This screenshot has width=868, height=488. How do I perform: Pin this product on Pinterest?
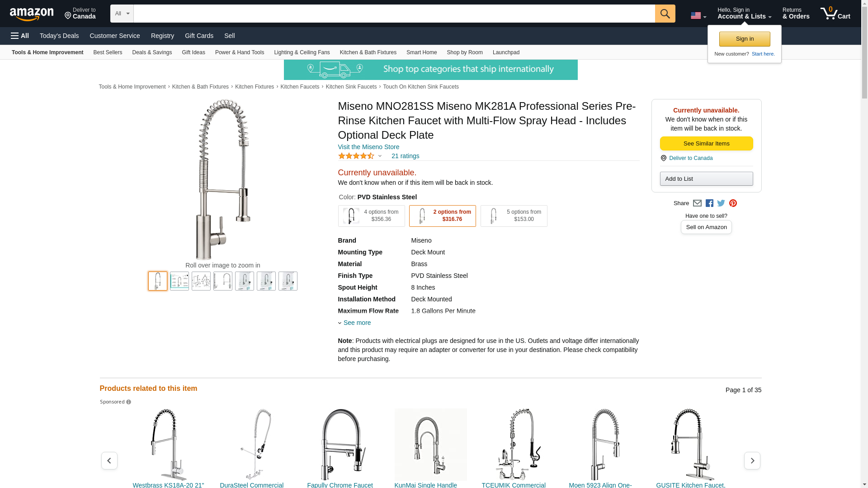(733, 203)
